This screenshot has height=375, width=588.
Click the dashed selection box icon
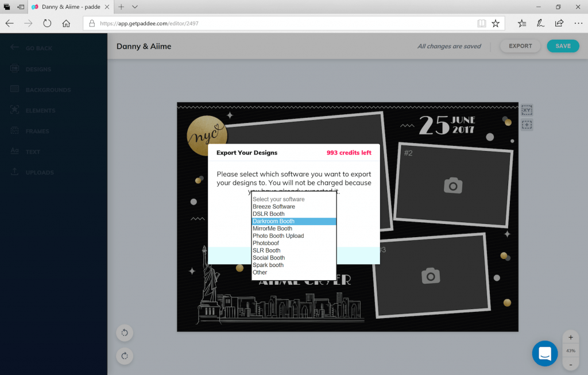(527, 125)
